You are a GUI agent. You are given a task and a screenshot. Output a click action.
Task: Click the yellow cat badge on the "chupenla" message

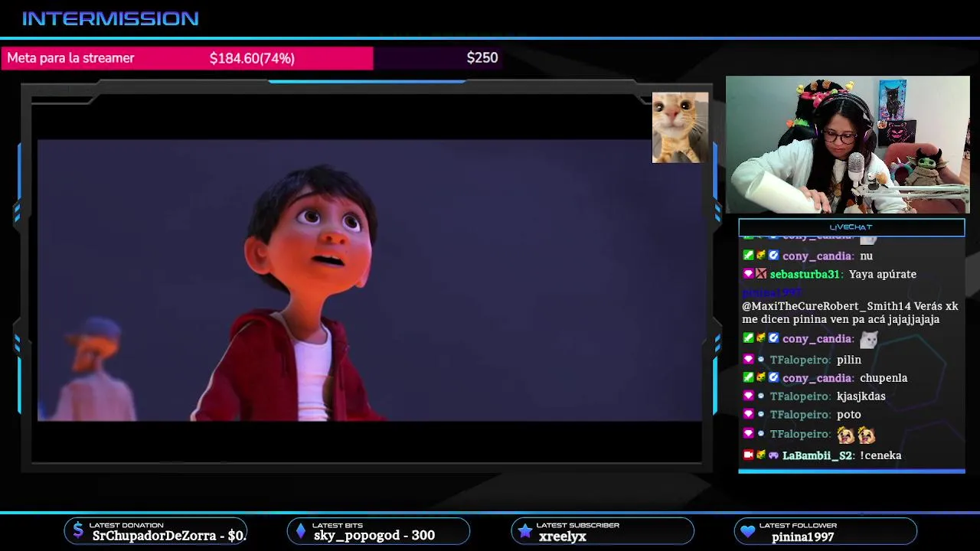761,377
